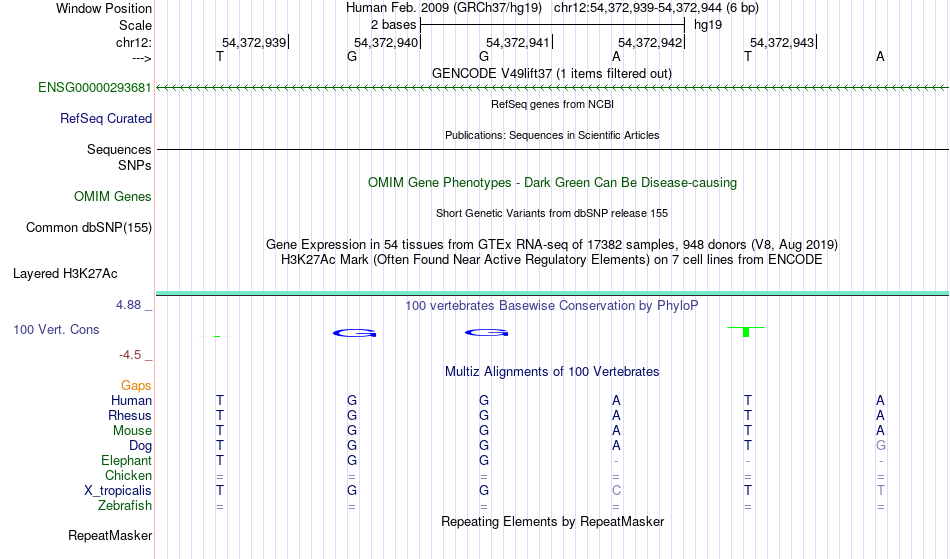Click the 100 Vert. Cons track label
The height and width of the screenshot is (559, 950).
[56, 330]
